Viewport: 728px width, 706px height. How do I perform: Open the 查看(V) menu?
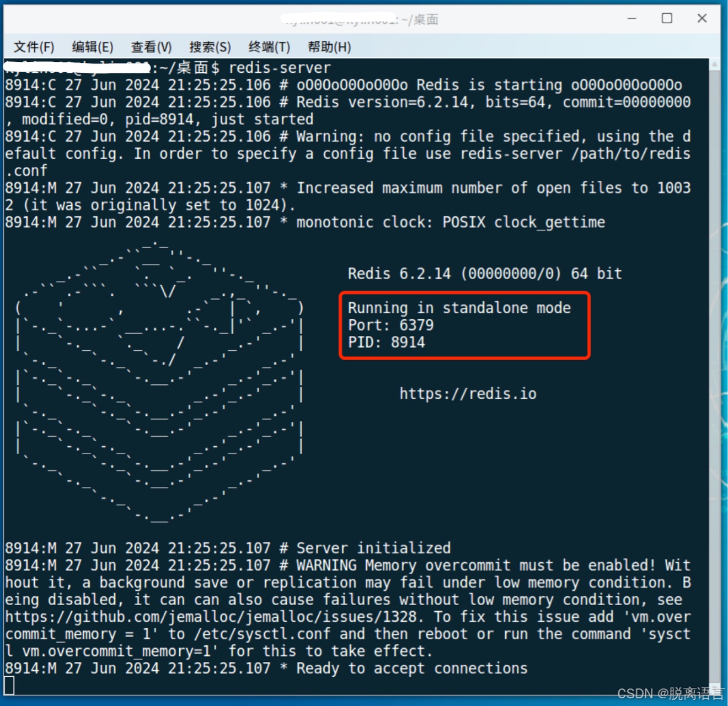pos(151,47)
